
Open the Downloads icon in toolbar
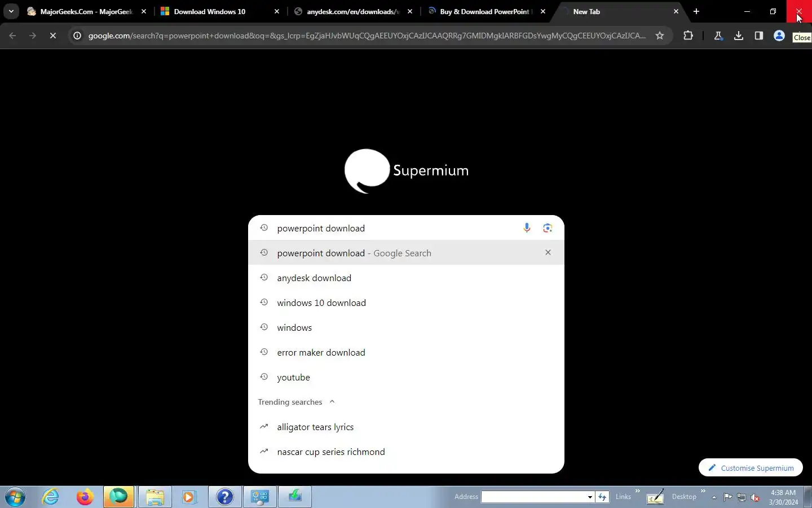738,36
